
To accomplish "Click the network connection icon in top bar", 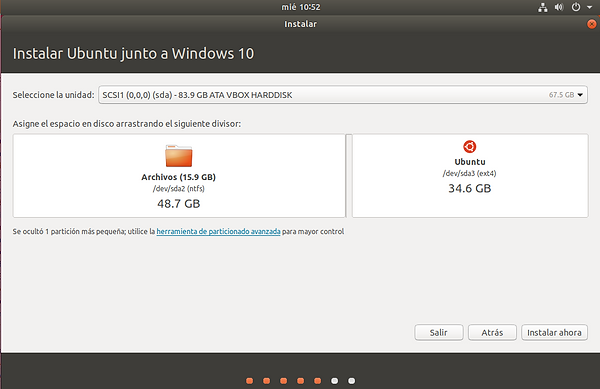I will (543, 7).
